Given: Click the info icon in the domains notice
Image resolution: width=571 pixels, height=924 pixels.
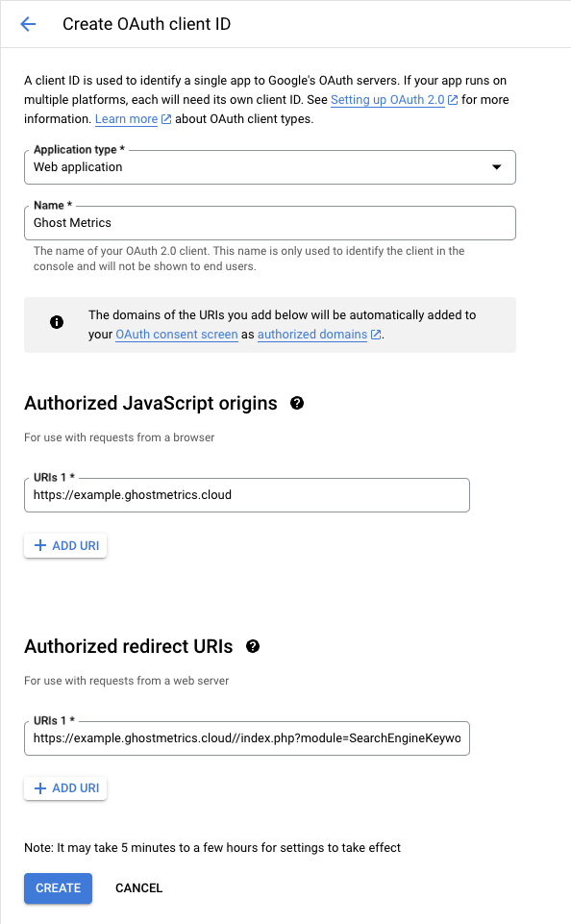Looking at the screenshot, I should point(57,321).
